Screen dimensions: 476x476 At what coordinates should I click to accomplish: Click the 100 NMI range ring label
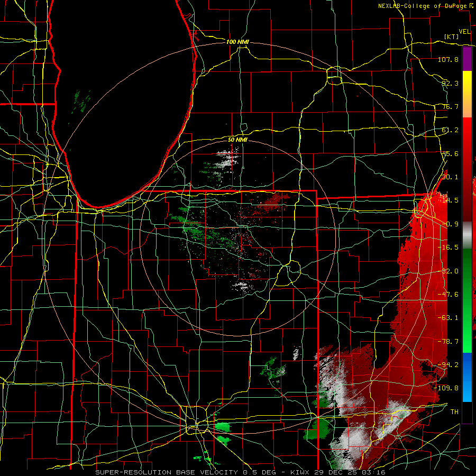[237, 42]
